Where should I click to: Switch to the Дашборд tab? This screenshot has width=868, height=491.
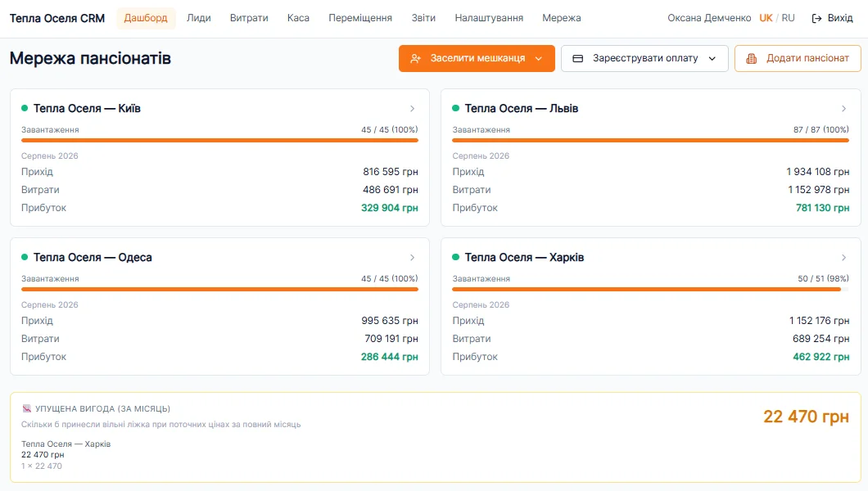tap(146, 18)
